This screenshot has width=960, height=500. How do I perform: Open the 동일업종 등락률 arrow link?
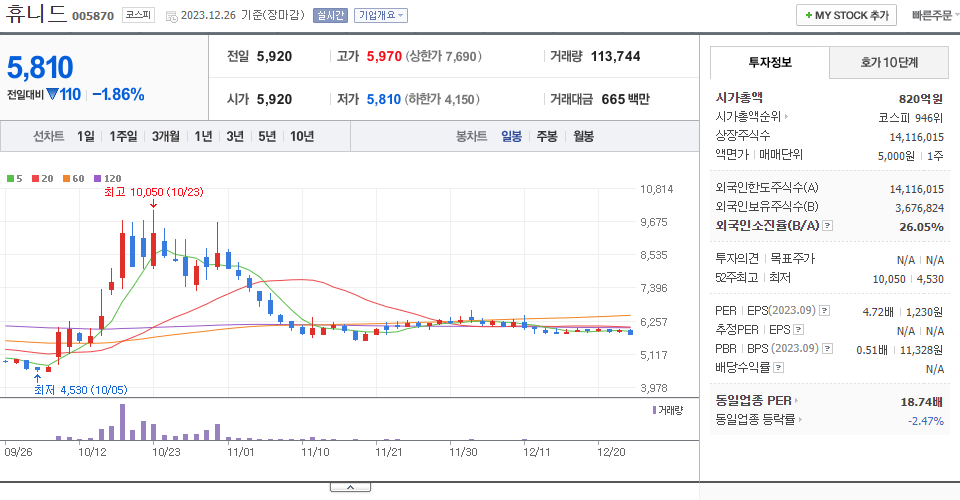[x=800, y=420]
